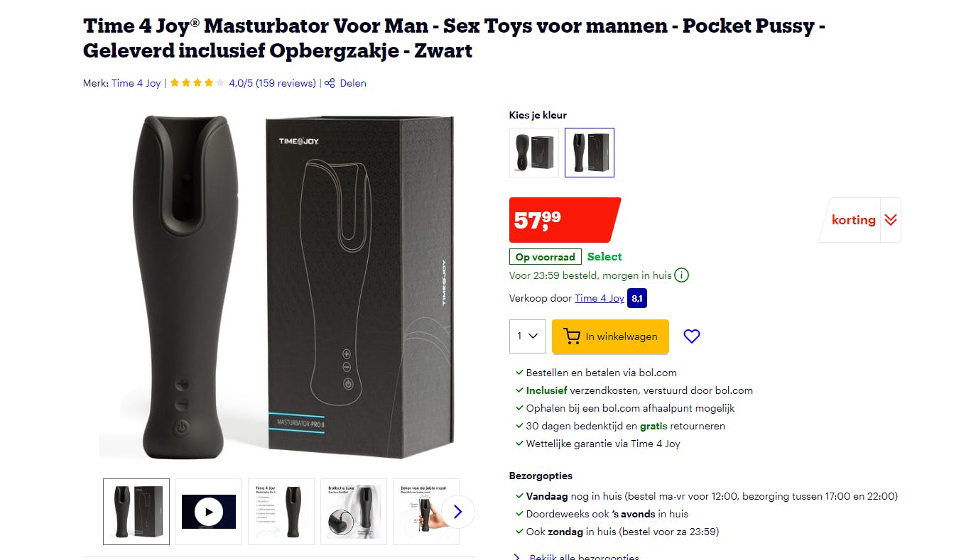The width and height of the screenshot is (971, 560).
Task: Select the first product image thumbnail
Action: click(136, 512)
